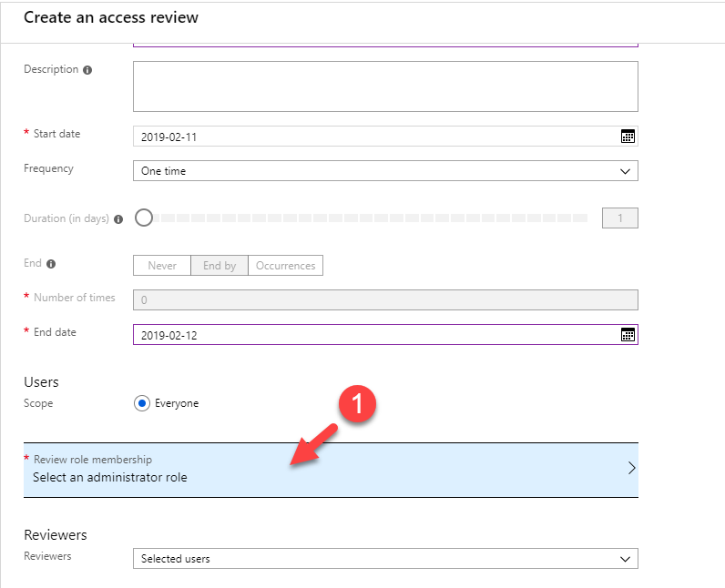Viewport: 725px width, 588px height.
Task: Click the Duration info icon
Action: [x=118, y=219]
